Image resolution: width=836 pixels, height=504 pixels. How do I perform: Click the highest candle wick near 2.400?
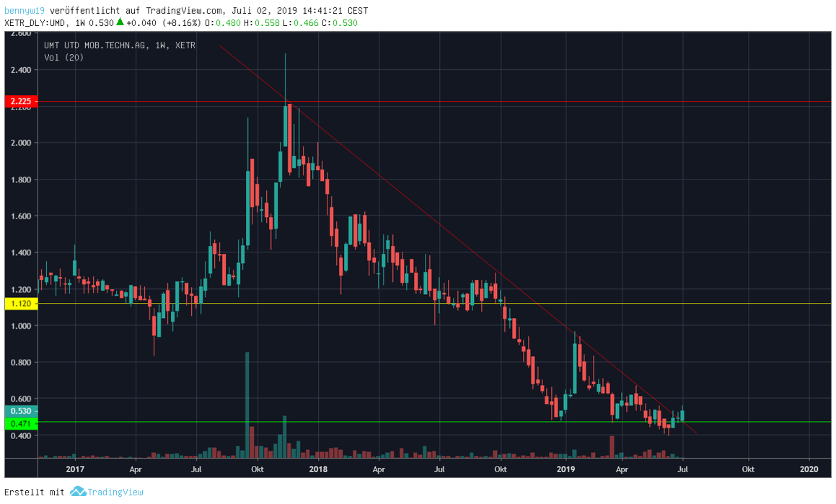tap(285, 79)
